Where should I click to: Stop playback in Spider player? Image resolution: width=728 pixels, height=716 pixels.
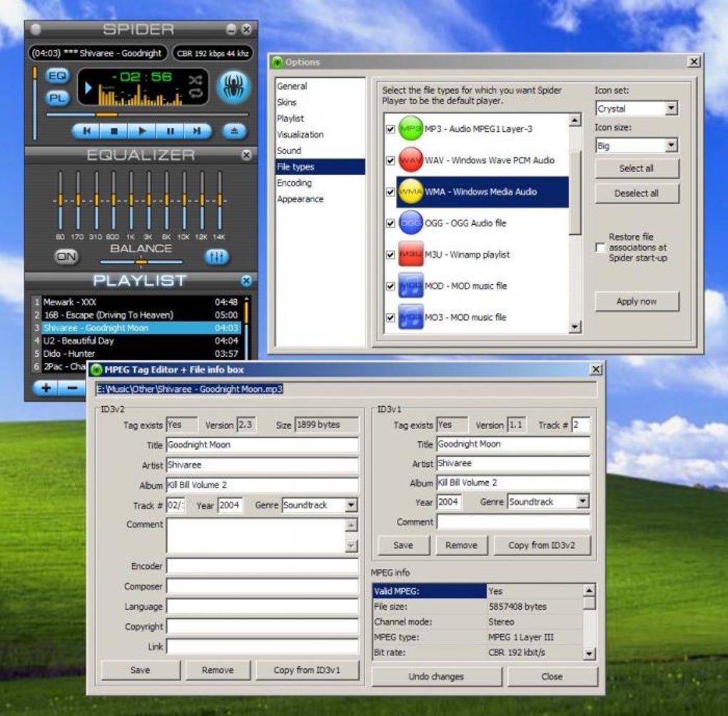tap(113, 131)
